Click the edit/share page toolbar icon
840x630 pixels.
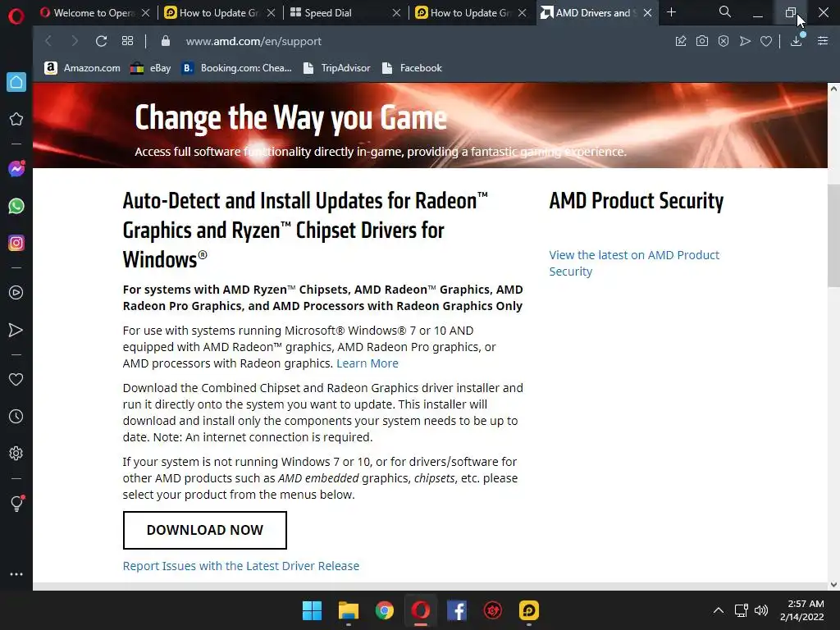tap(681, 41)
